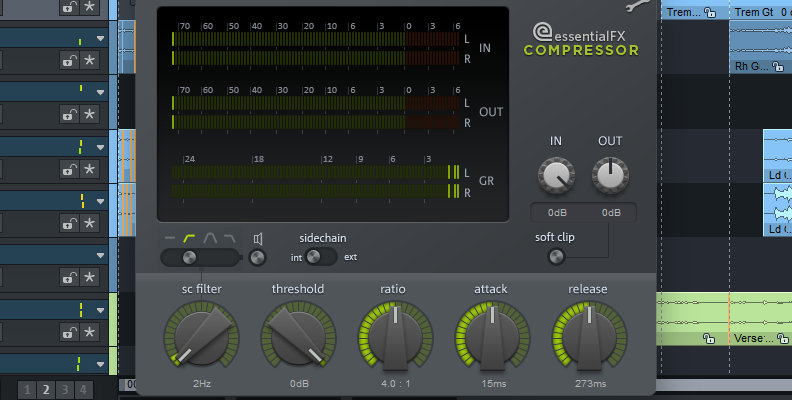Toggle the sidechain int/ext switch
Screen dimensions: 792x400
pyautogui.click(x=320, y=258)
